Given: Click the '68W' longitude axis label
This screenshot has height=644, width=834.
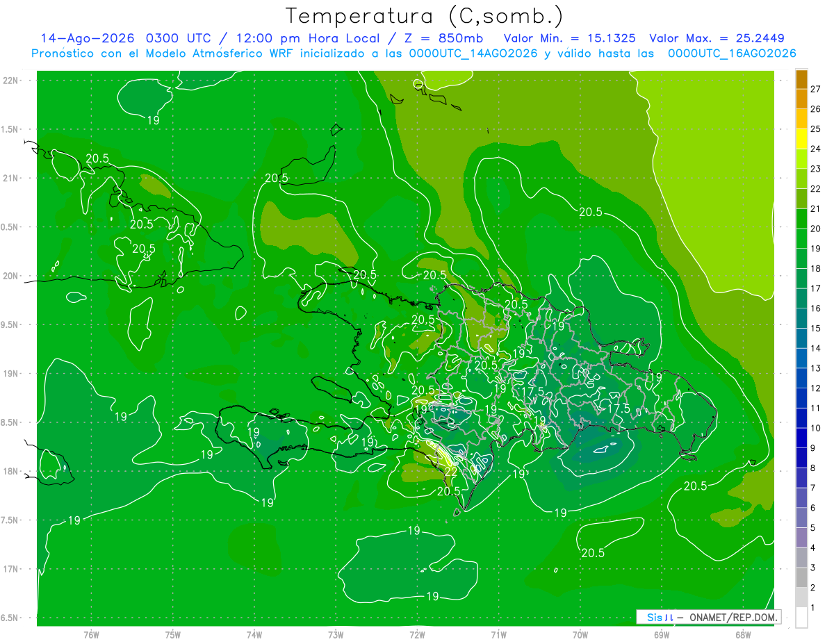Looking at the screenshot, I should coord(743,635).
